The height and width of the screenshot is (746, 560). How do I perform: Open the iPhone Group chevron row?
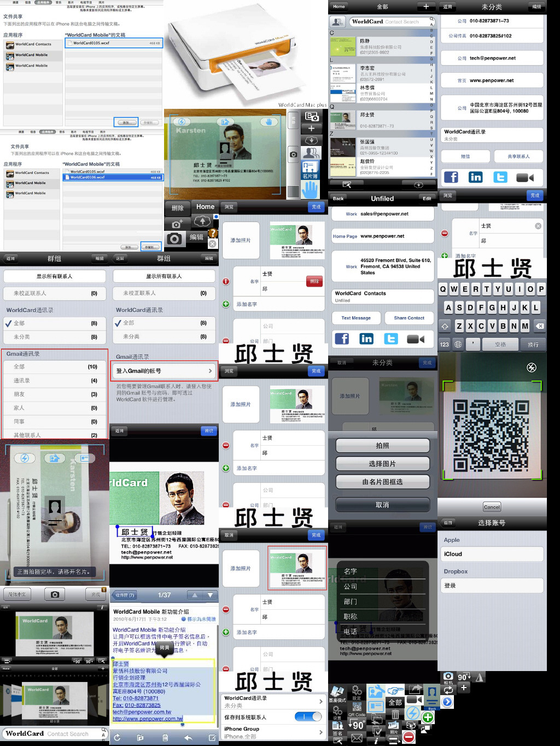[273, 732]
